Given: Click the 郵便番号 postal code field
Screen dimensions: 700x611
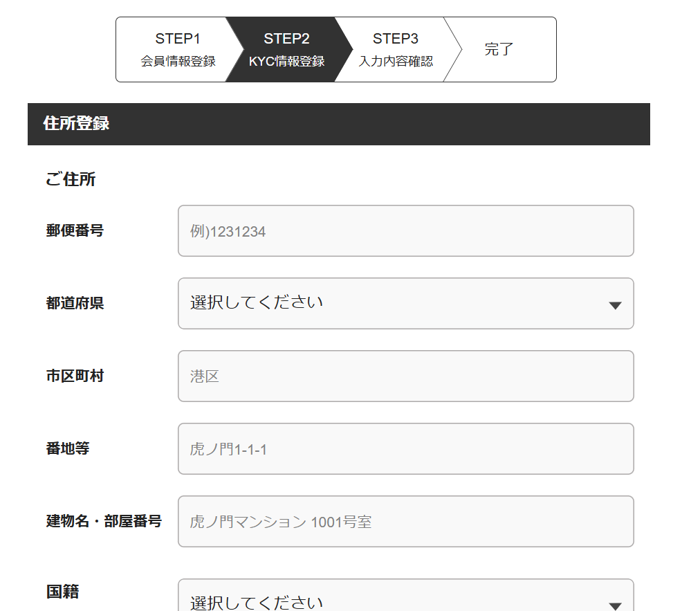Looking at the screenshot, I should (405, 231).
